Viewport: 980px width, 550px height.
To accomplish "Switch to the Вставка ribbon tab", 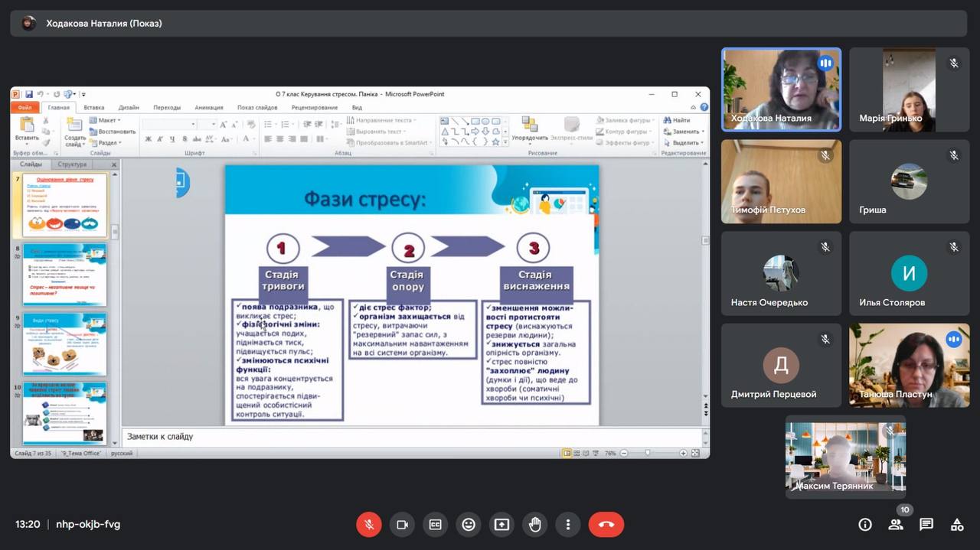I will click(94, 108).
